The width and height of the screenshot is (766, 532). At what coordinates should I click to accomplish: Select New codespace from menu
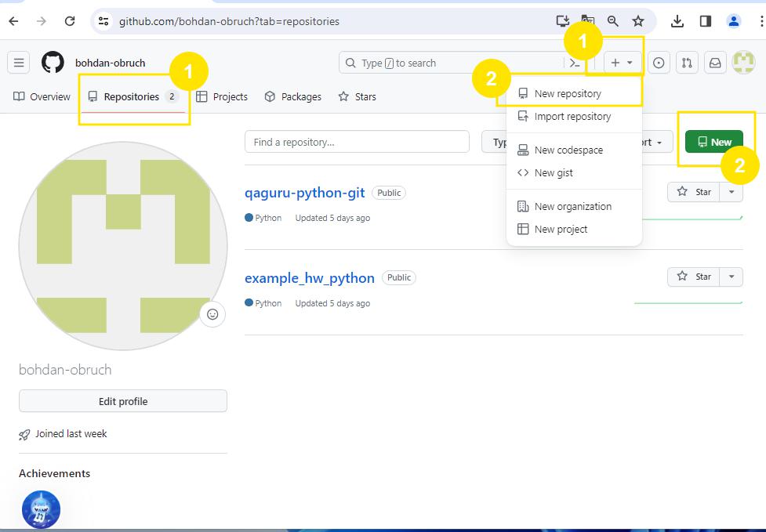click(574, 150)
